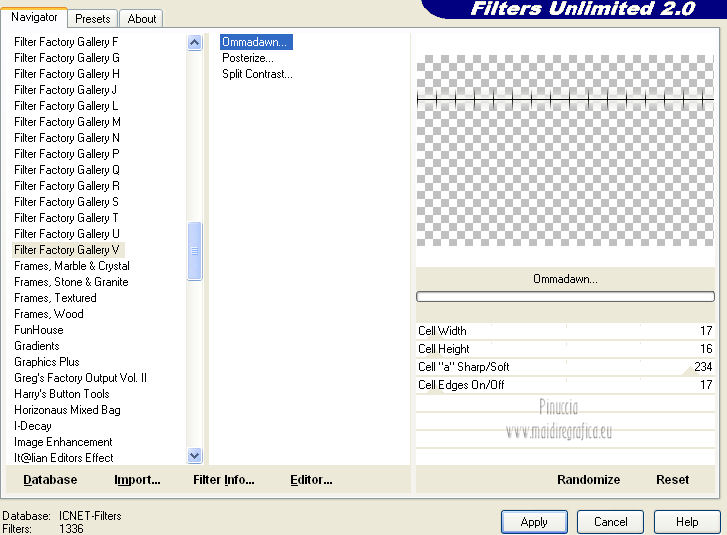Click the category list scroll up arrow
The image size is (727, 535).
click(195, 43)
